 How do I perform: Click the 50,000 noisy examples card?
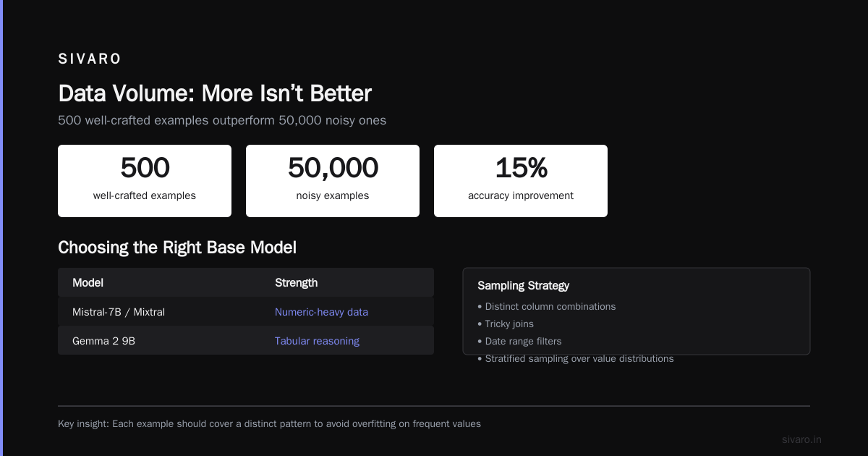[333, 181]
